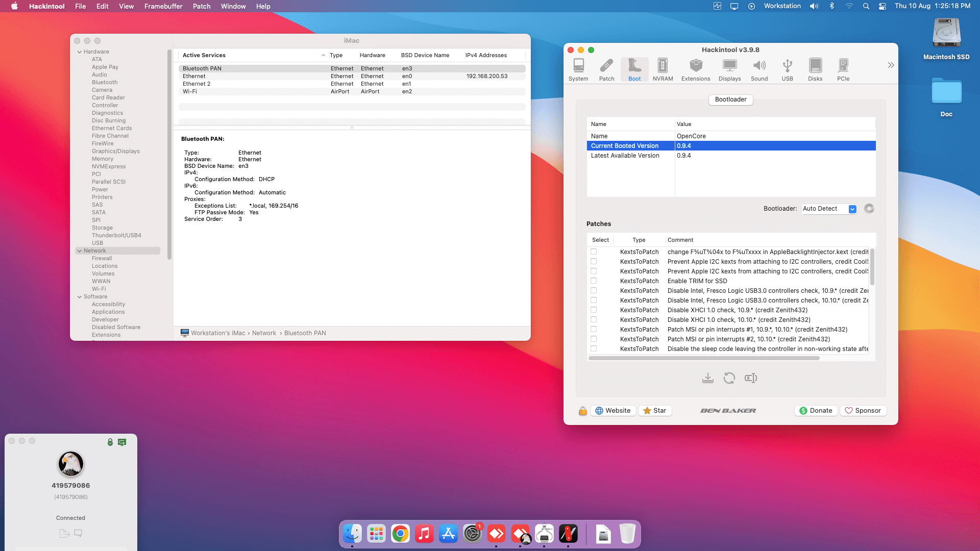
Task: Open the Help menu
Action: (263, 6)
